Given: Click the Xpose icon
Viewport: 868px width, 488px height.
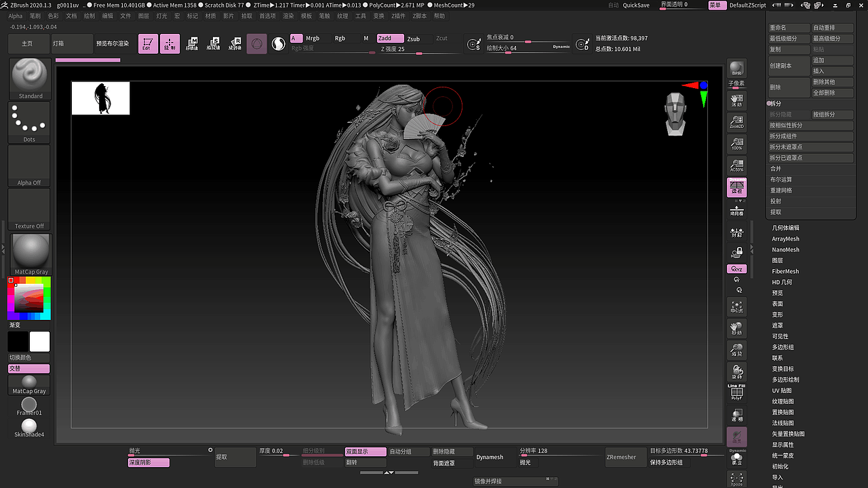Looking at the screenshot, I should click(x=736, y=479).
